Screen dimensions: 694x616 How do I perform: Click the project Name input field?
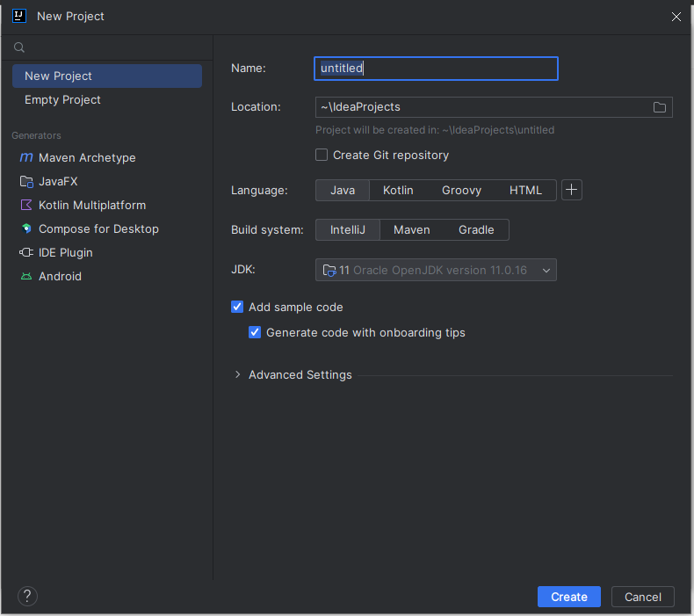(436, 69)
